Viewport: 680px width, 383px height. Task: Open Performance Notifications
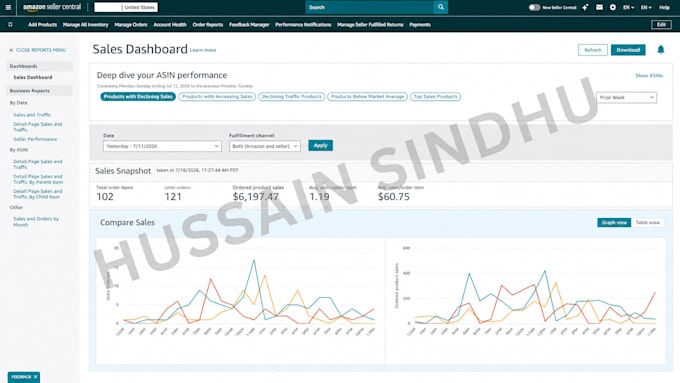pyautogui.click(x=303, y=25)
